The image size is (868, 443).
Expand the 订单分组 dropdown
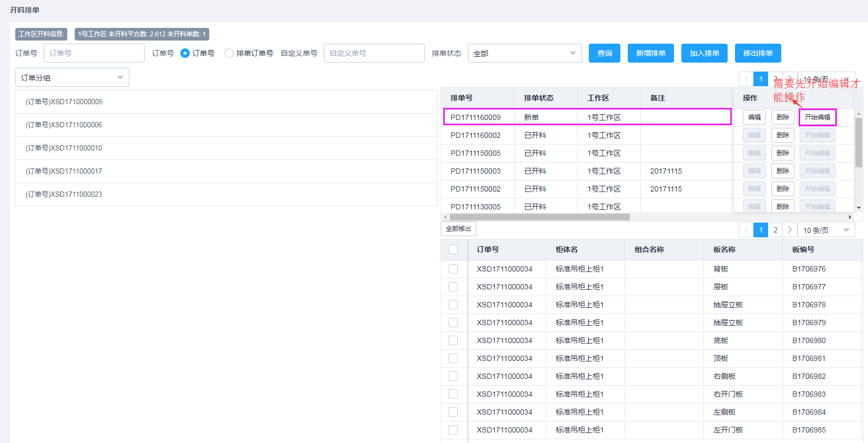pyautogui.click(x=72, y=78)
